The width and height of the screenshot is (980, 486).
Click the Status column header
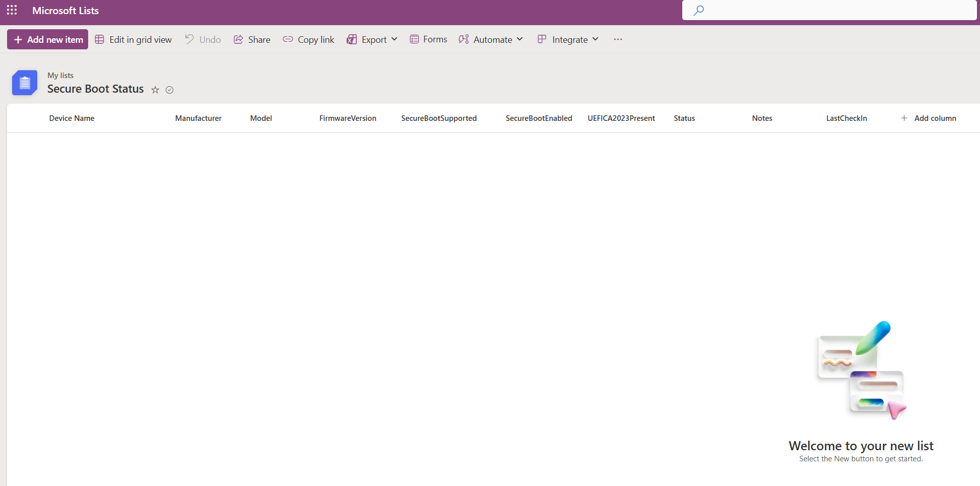pos(684,118)
